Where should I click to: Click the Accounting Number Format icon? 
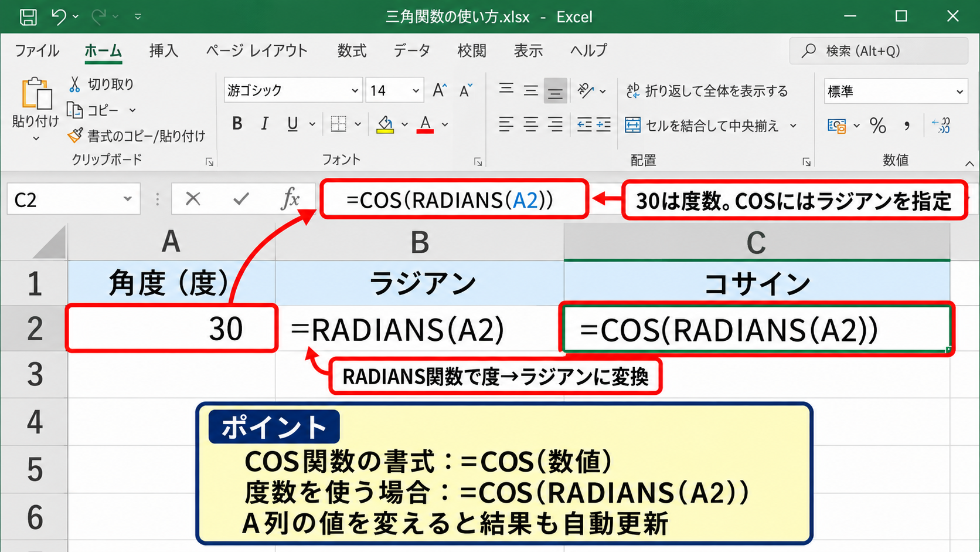tap(836, 126)
